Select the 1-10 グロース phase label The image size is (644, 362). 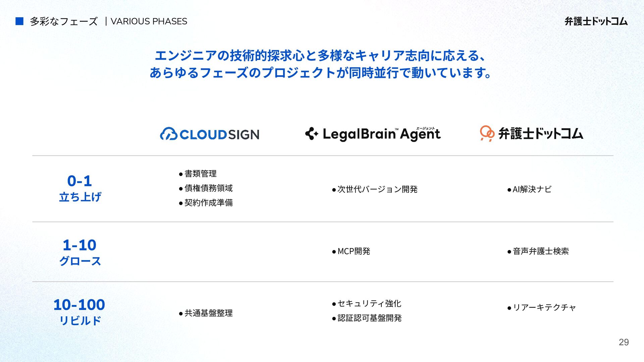(x=80, y=252)
